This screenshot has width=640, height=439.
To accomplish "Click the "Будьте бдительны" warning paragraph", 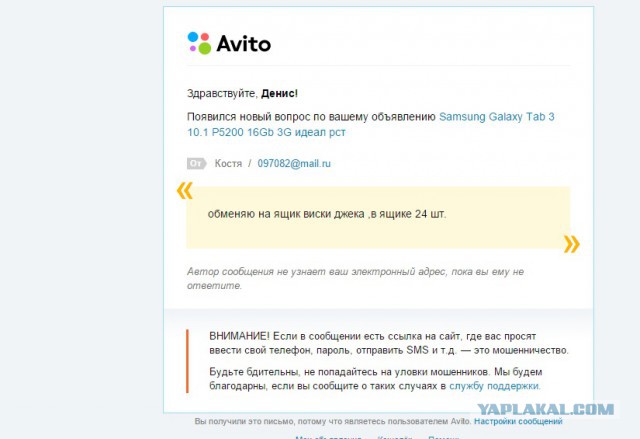I will pos(376,379).
